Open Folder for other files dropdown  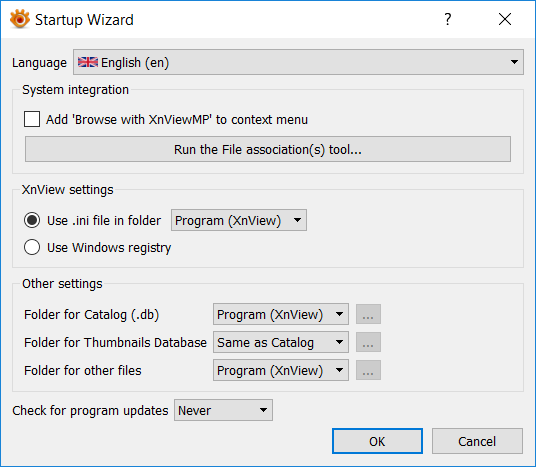pyautogui.click(x=281, y=370)
